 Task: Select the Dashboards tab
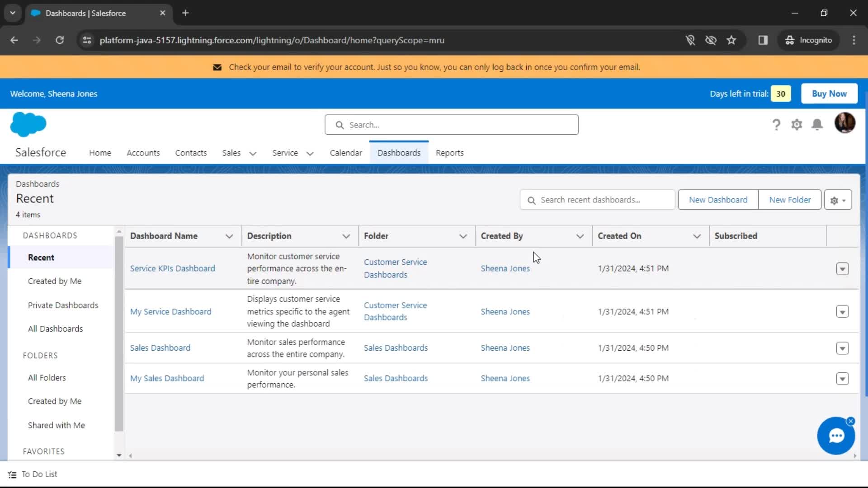(x=399, y=153)
